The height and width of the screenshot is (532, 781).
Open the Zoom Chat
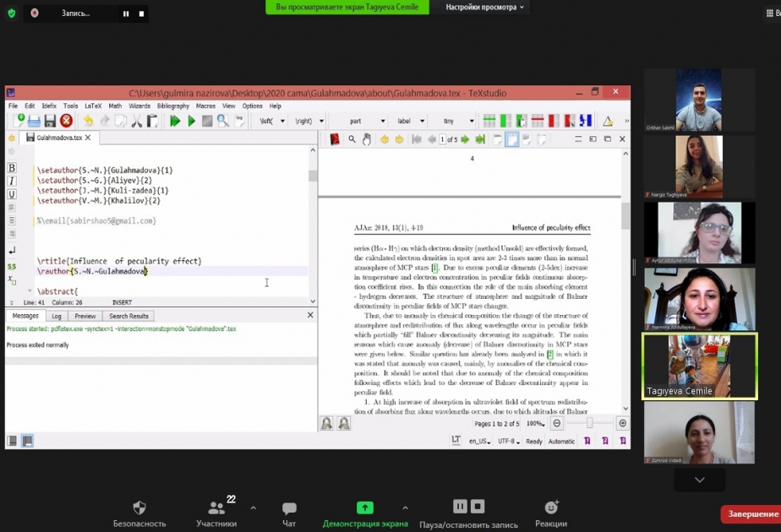click(289, 514)
